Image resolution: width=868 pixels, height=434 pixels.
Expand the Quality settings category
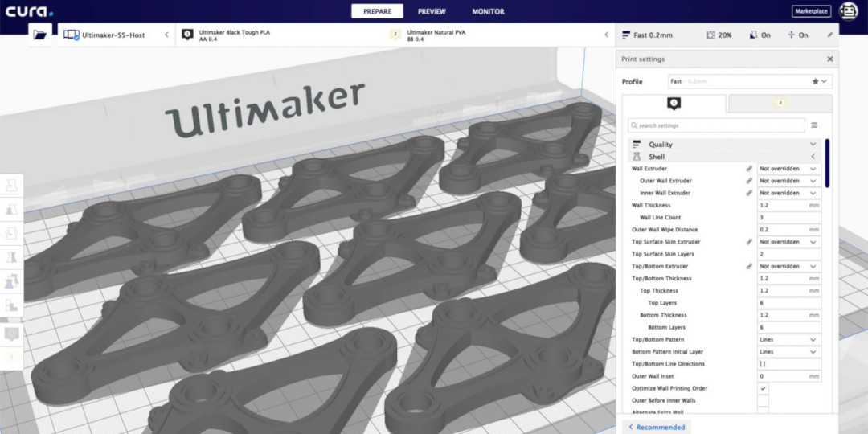[x=725, y=145]
